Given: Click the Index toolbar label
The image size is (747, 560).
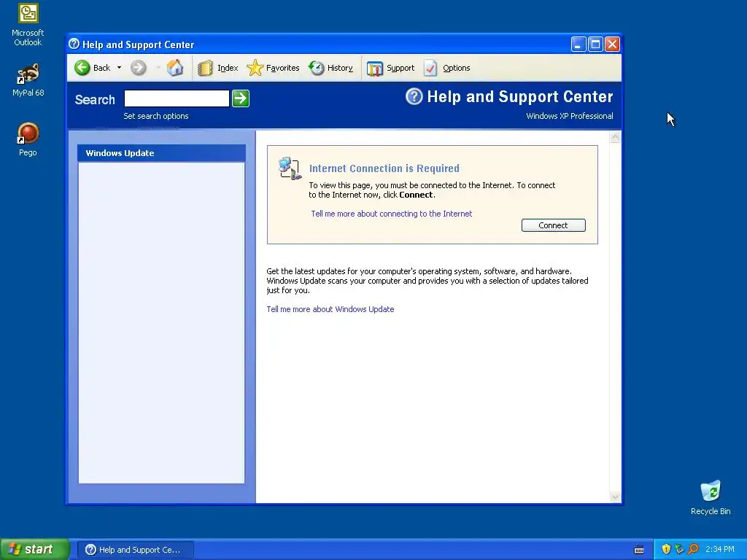Looking at the screenshot, I should [228, 68].
